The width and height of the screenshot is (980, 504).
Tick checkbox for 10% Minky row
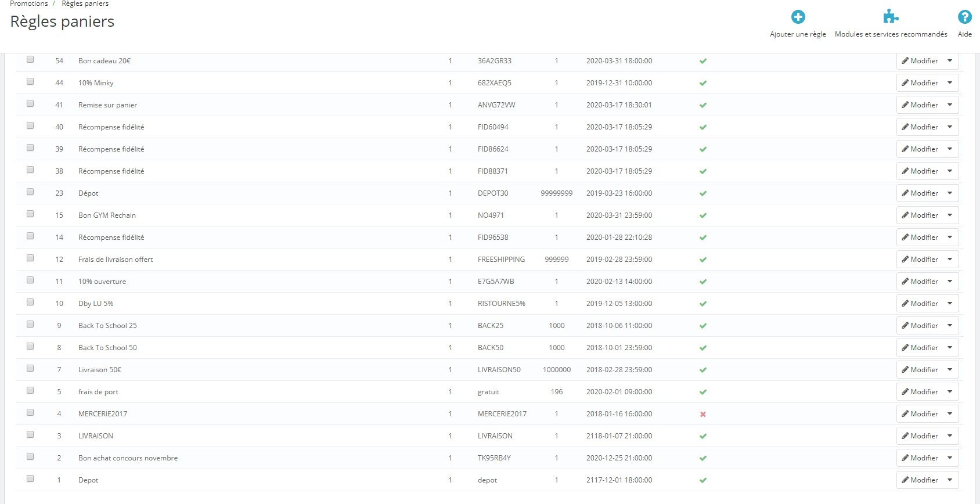coord(30,81)
